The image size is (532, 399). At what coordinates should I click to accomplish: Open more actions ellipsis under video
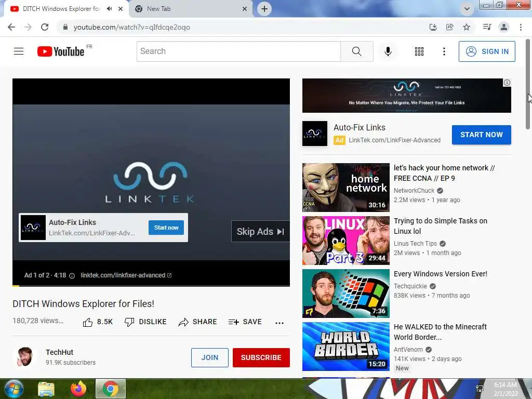tap(279, 323)
